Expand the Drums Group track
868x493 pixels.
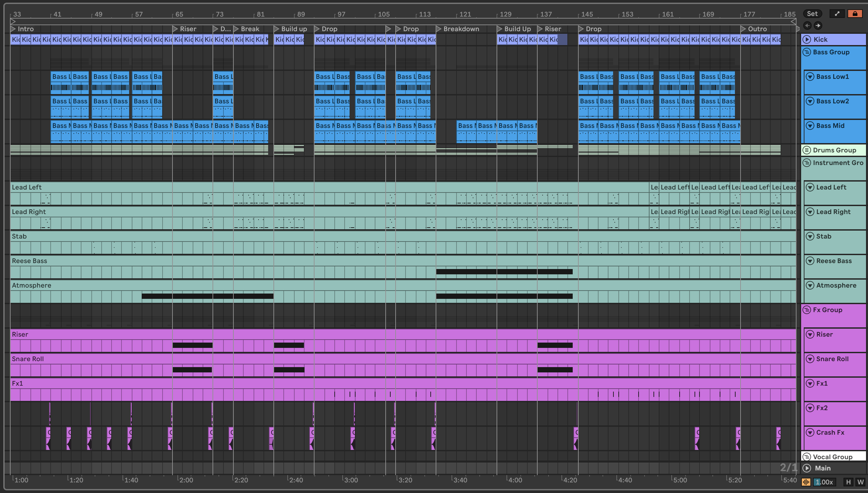(807, 150)
